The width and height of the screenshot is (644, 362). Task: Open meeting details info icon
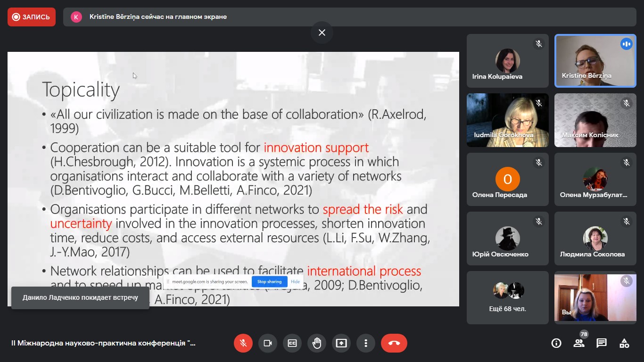pyautogui.click(x=556, y=343)
